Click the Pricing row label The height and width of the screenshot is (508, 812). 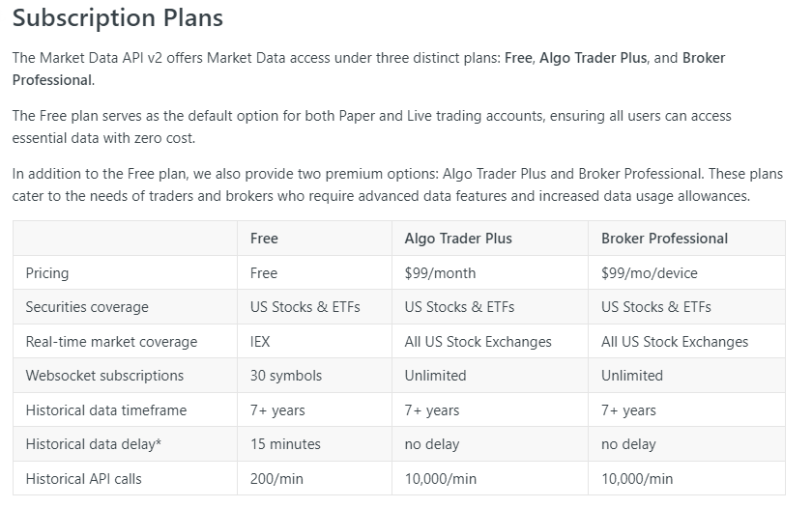coord(47,273)
